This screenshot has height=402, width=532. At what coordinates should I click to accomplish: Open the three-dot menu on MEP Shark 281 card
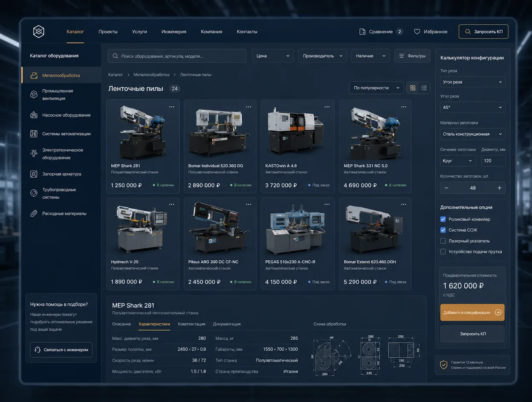point(171,107)
